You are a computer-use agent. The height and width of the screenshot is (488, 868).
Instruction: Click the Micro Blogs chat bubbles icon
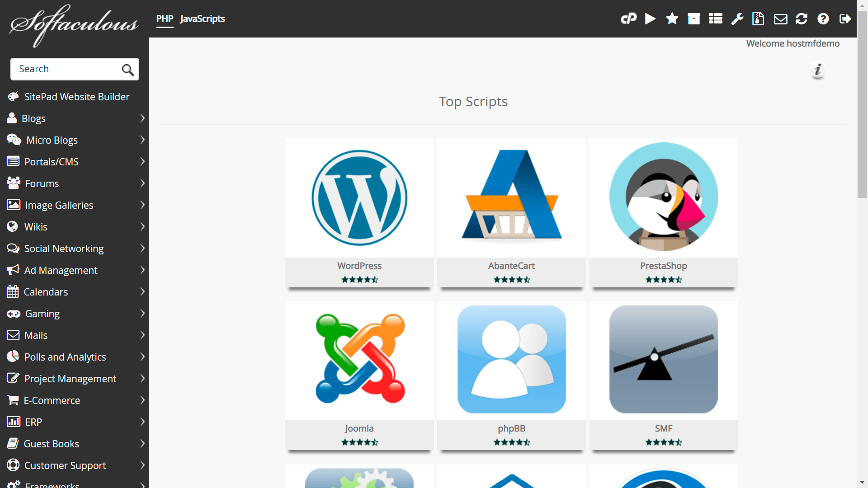click(14, 140)
